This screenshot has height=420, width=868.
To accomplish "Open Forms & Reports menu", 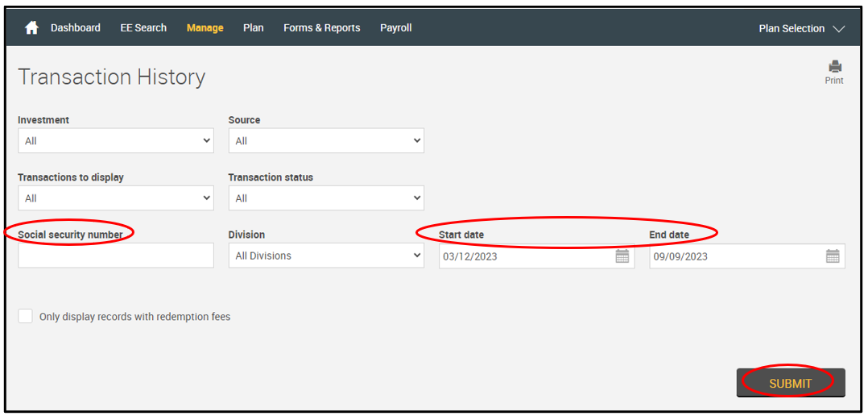I will (x=321, y=28).
